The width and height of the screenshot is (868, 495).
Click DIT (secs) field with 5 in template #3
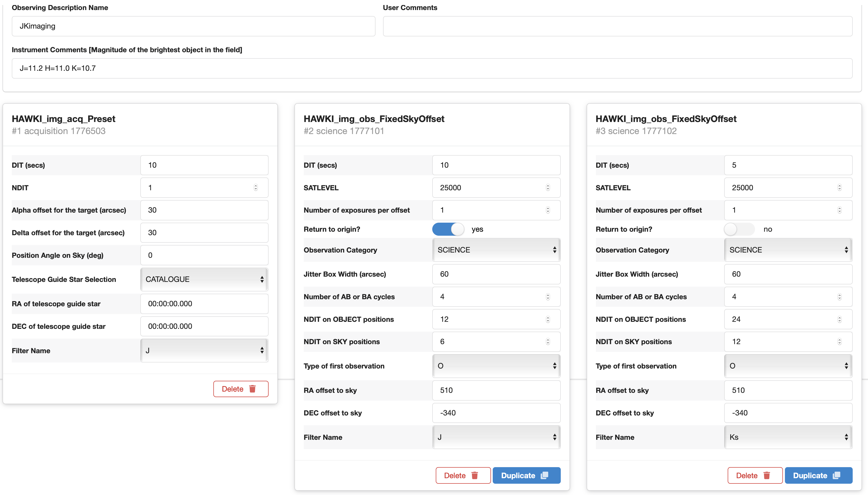[x=788, y=165]
